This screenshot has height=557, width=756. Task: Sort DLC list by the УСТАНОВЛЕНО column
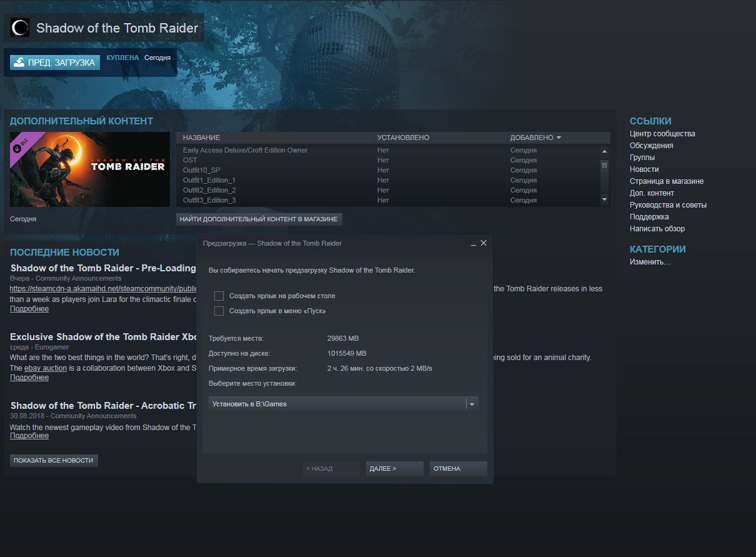tap(440, 138)
